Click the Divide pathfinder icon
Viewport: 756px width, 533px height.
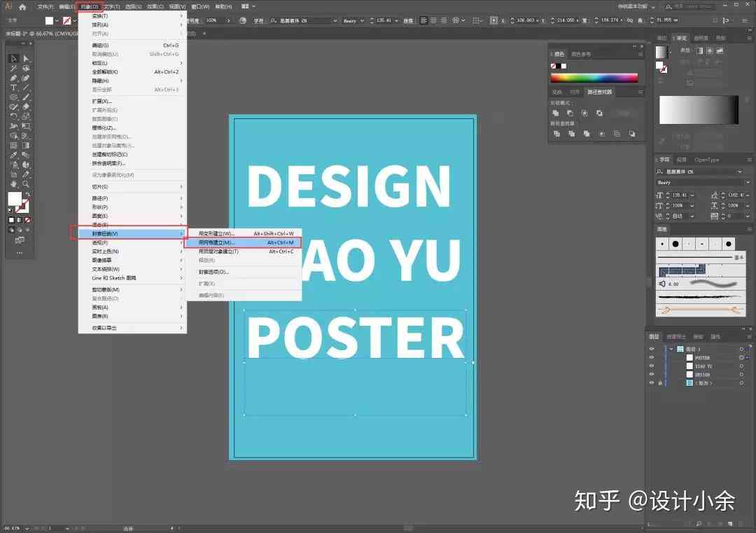pos(557,134)
